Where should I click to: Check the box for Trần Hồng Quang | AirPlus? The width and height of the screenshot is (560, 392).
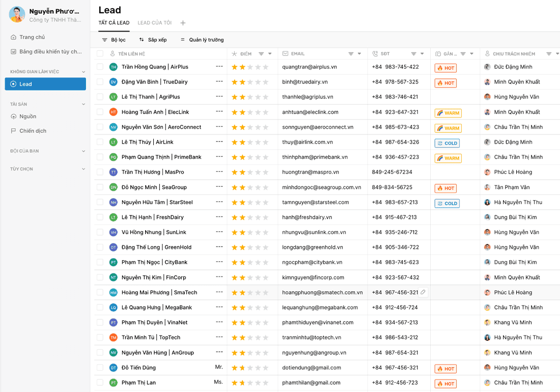[x=100, y=67]
